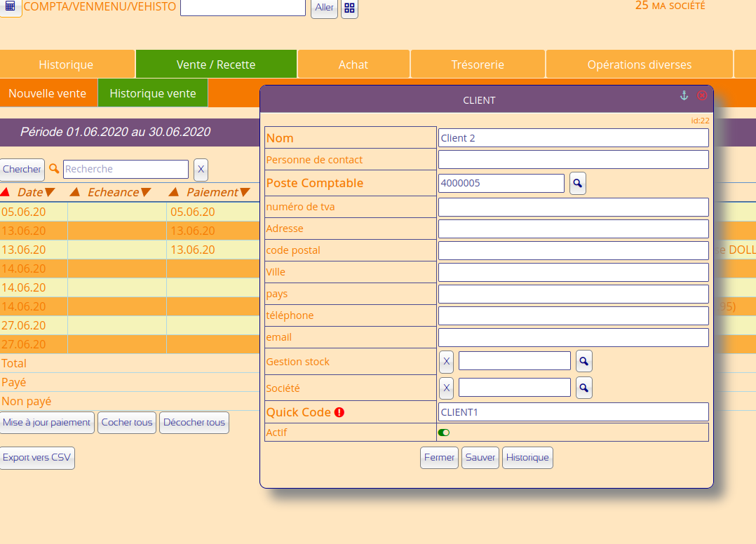Open Société search magnifier
Image resolution: width=756 pixels, height=544 pixels.
click(583, 388)
